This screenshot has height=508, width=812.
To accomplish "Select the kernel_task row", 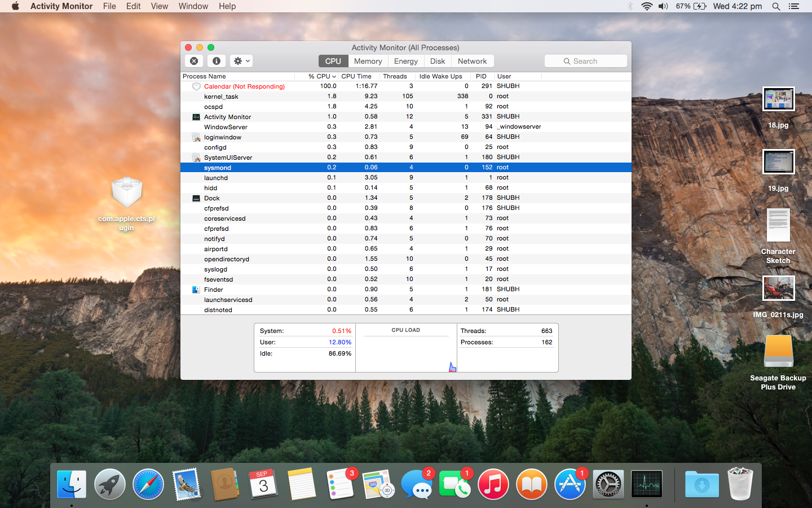I will click(406, 97).
